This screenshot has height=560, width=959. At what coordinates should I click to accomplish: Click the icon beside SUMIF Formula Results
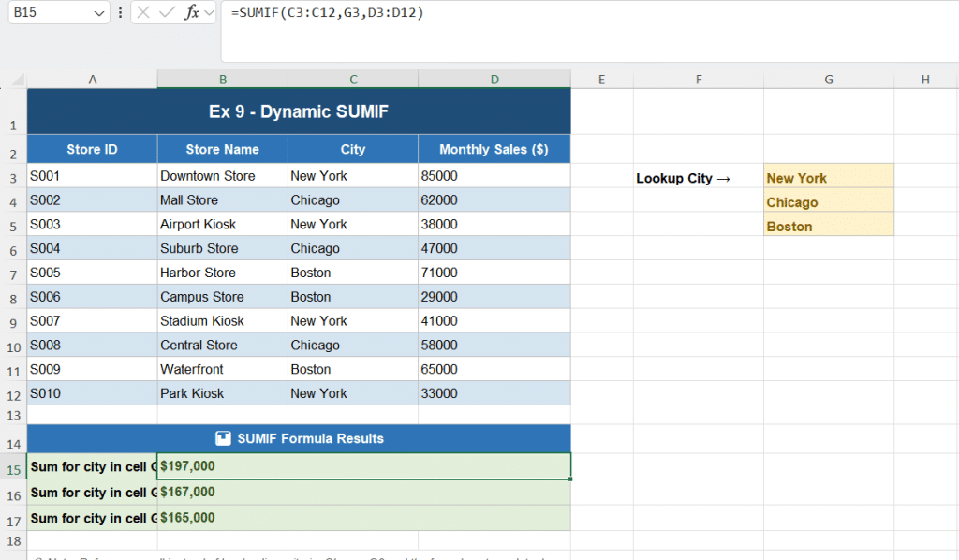tap(223, 438)
